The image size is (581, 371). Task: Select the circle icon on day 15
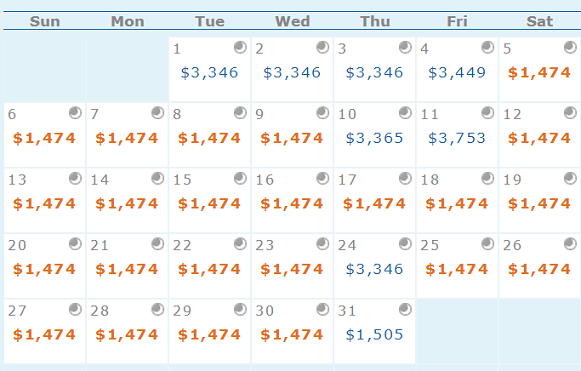[240, 178]
